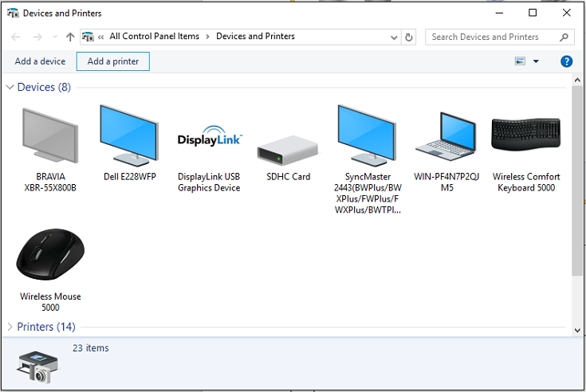Expand the Printers (14) group
586x392 pixels.
tap(10, 327)
